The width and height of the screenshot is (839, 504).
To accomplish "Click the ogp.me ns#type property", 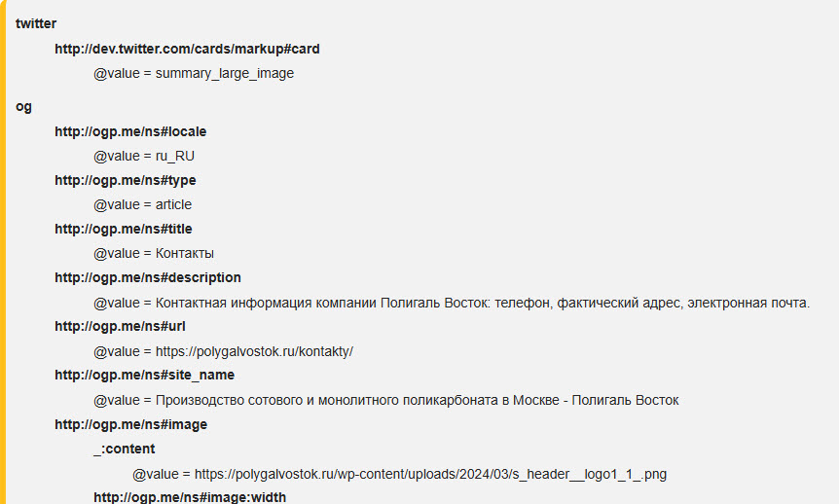I will tap(126, 180).
